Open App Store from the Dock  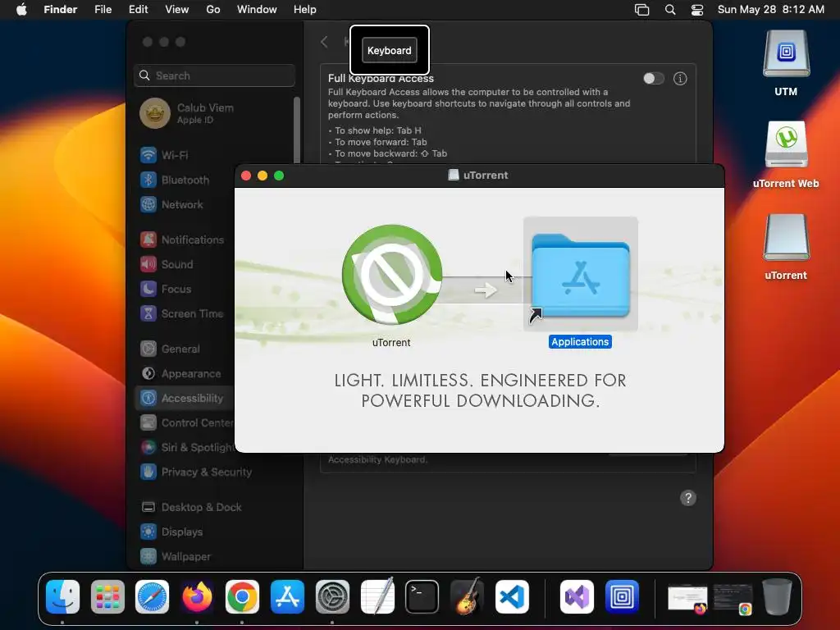(287, 596)
